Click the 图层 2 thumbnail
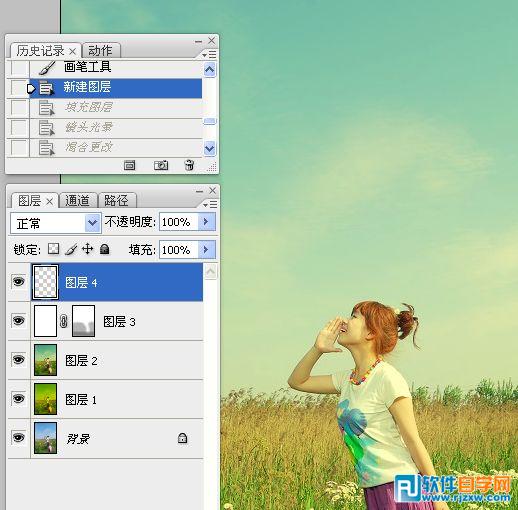518x510 pixels. pyautogui.click(x=45, y=360)
